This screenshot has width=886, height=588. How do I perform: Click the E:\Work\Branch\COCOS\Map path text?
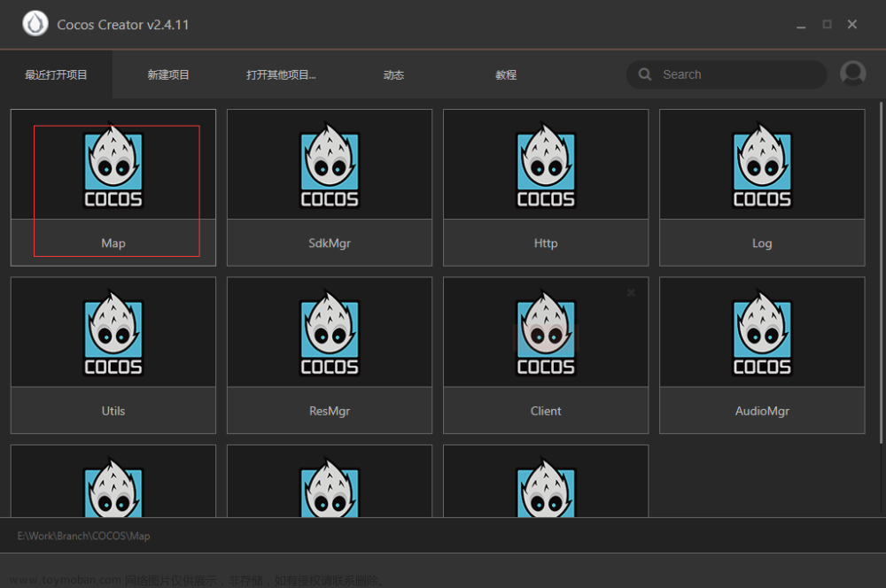(83, 536)
